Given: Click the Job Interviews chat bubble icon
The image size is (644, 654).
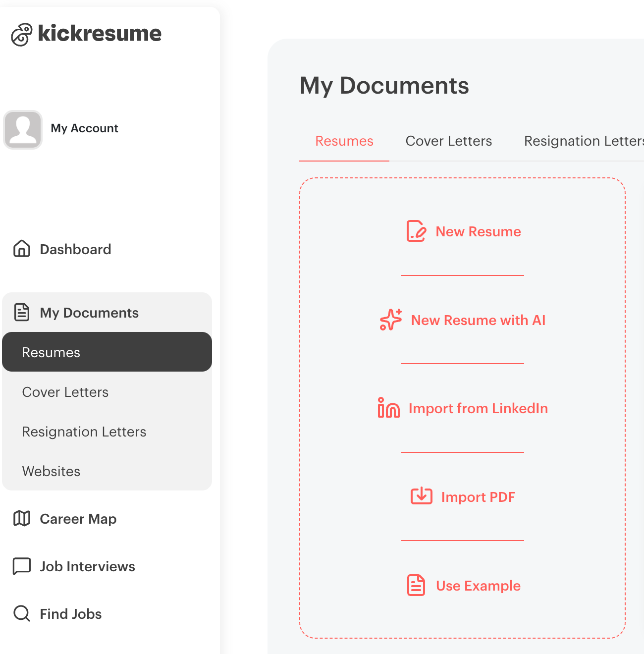Looking at the screenshot, I should click(22, 566).
